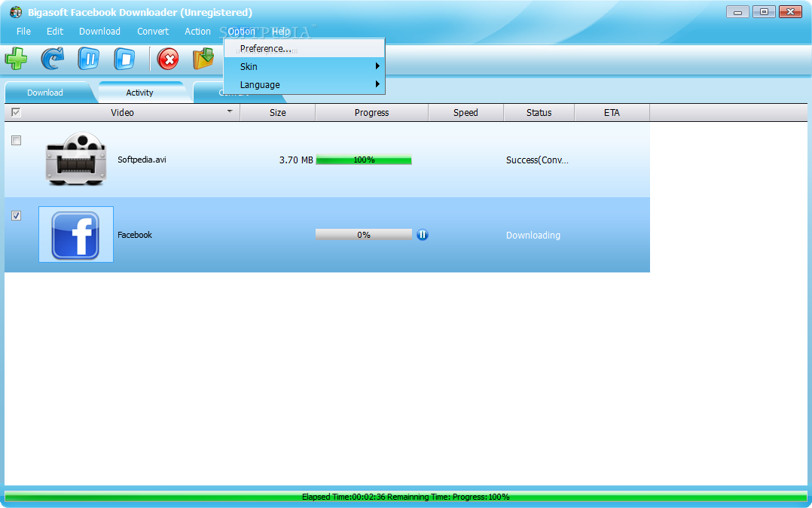Viewport: 812px width, 508px height.
Task: Click the blue stop toolbar icon
Action: click(124, 59)
